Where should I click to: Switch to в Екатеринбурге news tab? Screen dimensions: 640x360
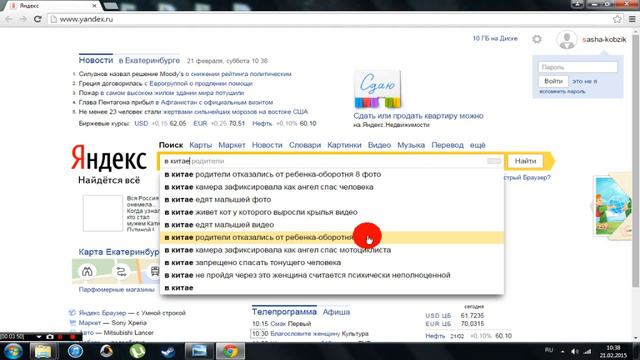[x=149, y=60]
